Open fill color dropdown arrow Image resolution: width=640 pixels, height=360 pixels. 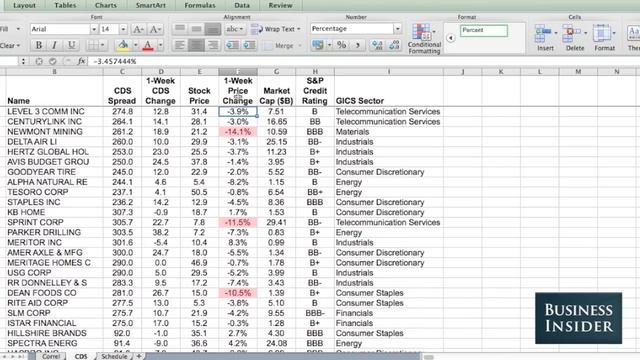click(136, 45)
